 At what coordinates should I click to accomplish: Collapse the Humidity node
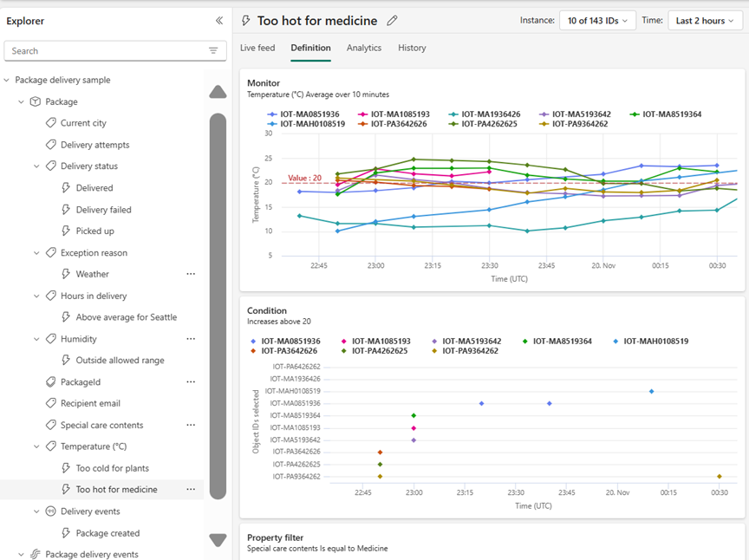coord(36,339)
